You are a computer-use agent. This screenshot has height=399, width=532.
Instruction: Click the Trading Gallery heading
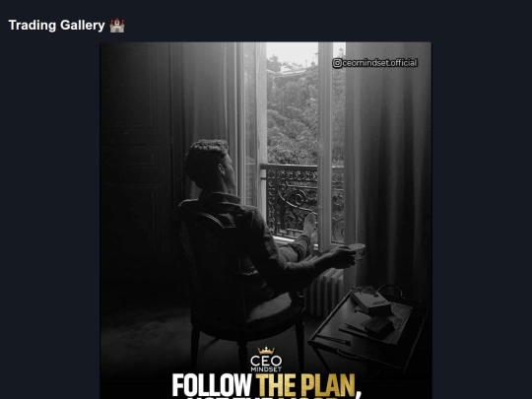57,26
